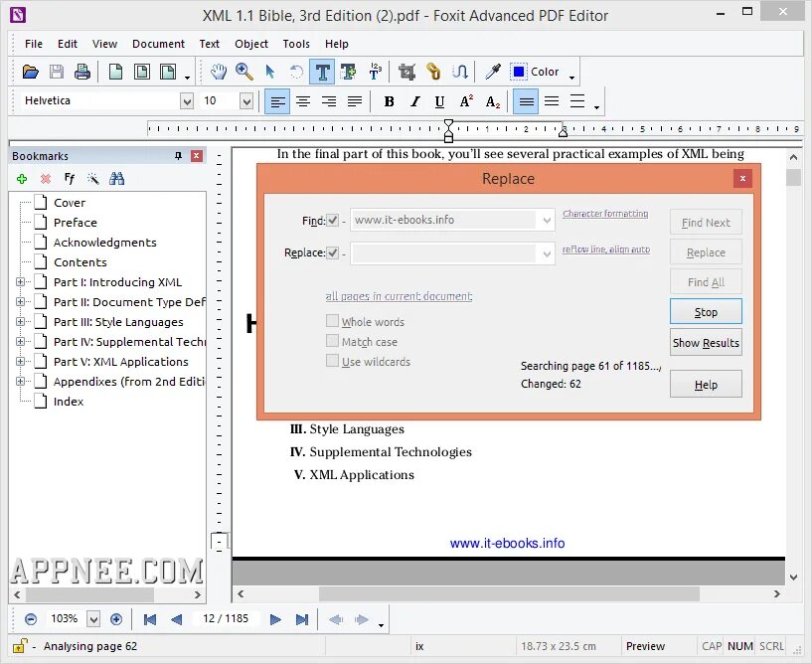Viewport: 812px width, 664px height.
Task: Open the zoom percentage dropdown
Action: point(93,619)
